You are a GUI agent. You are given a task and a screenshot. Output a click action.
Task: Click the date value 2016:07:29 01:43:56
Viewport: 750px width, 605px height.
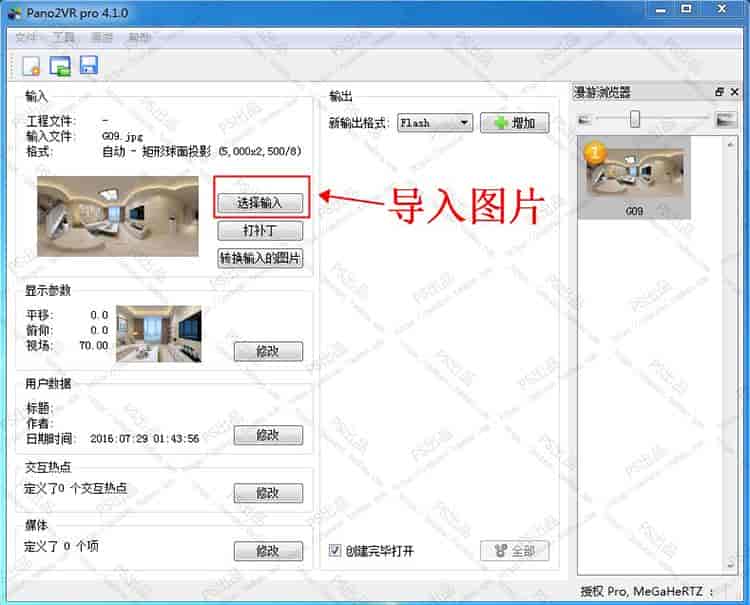click(x=144, y=439)
